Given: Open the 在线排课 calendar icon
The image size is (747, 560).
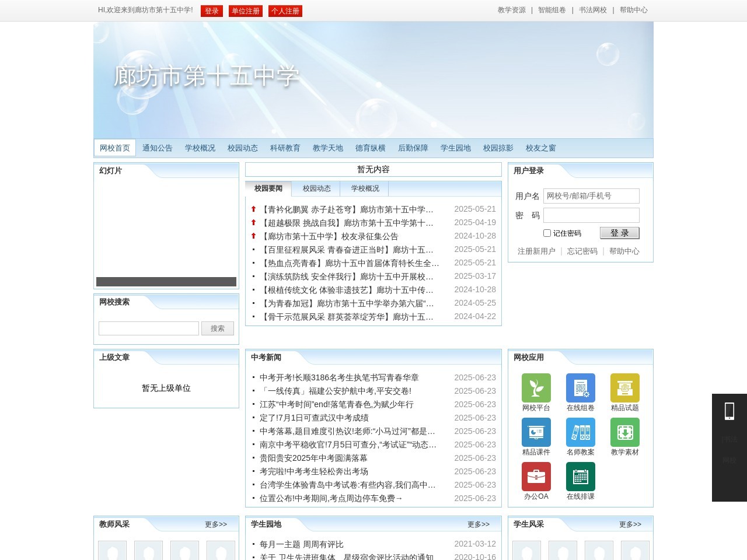Looking at the screenshot, I should pos(581,477).
